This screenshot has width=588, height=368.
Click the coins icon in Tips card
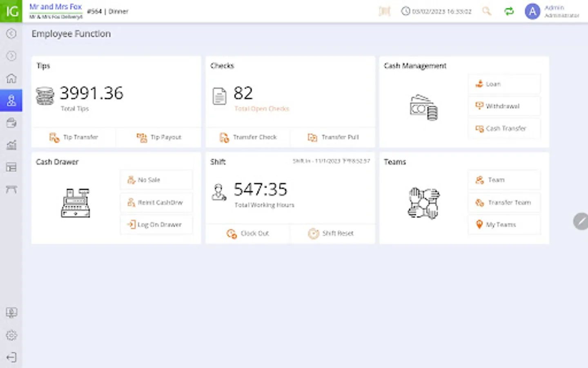[x=45, y=96]
